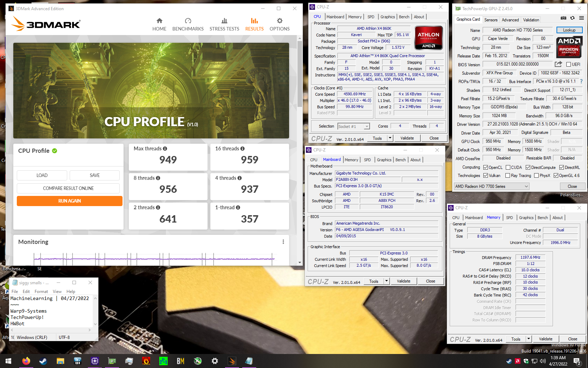The image size is (588, 368).
Task: Show info for 16 threads score
Action: (243, 149)
